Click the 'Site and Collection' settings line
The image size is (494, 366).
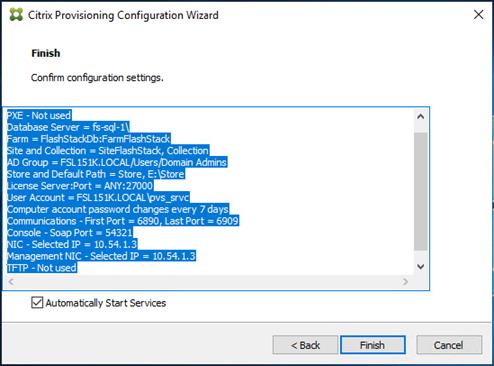(x=108, y=150)
